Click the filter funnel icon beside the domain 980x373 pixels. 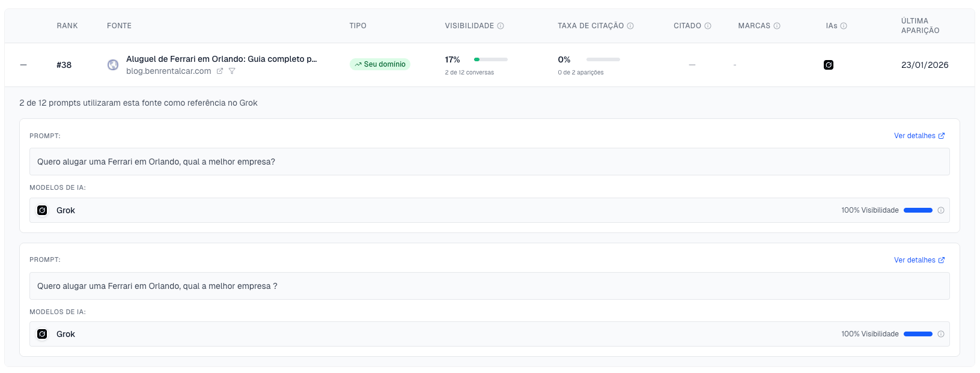[232, 71]
